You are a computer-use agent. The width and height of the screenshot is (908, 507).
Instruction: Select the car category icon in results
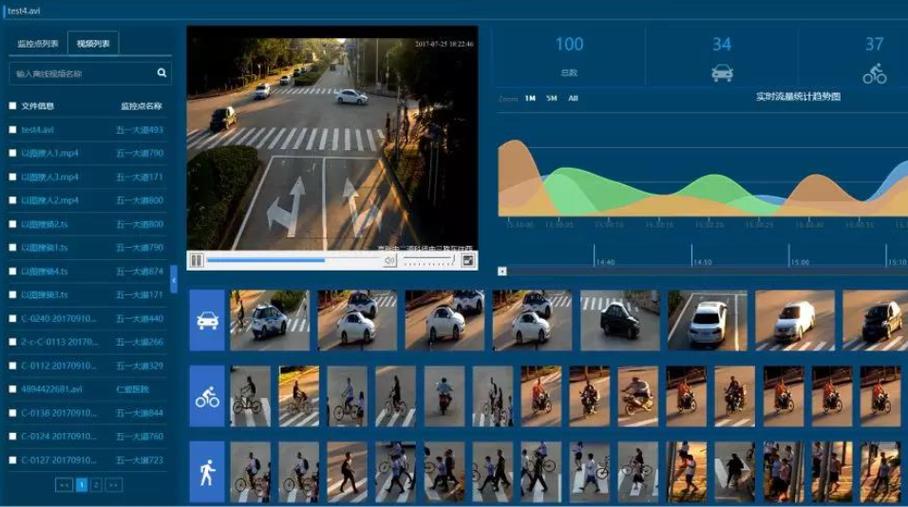point(207,320)
